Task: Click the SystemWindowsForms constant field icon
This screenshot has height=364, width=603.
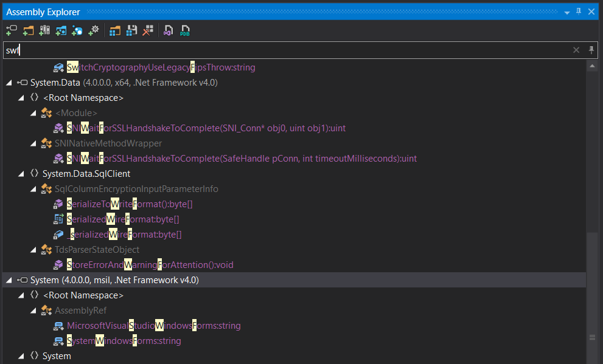Action: [x=58, y=340]
